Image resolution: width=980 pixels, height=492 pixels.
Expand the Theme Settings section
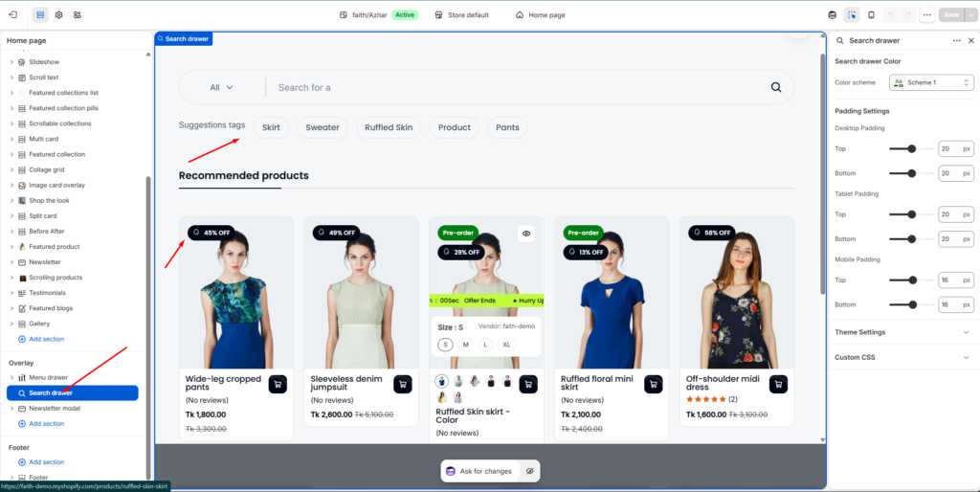(x=903, y=332)
